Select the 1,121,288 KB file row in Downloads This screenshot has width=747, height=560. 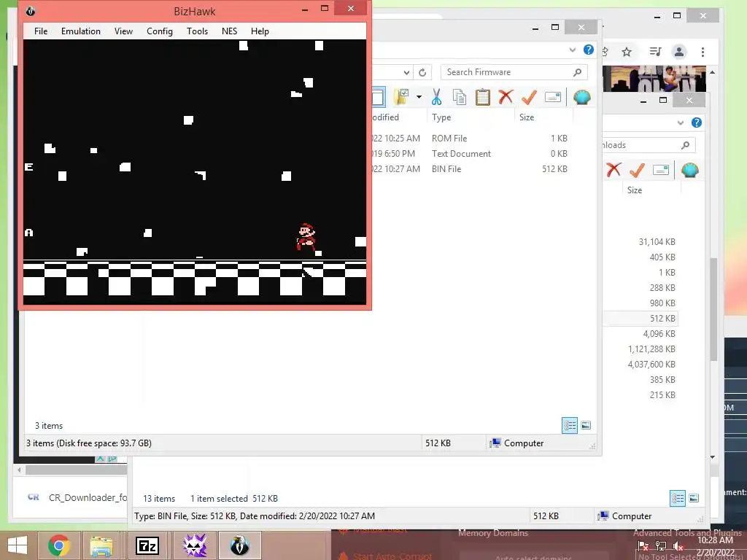(651, 349)
